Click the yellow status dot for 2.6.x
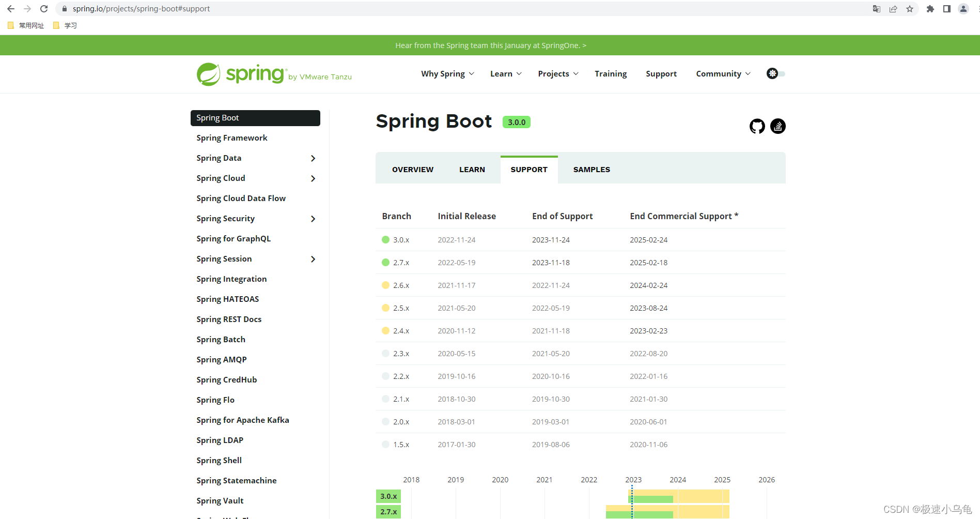The image size is (980, 519). [x=385, y=285]
